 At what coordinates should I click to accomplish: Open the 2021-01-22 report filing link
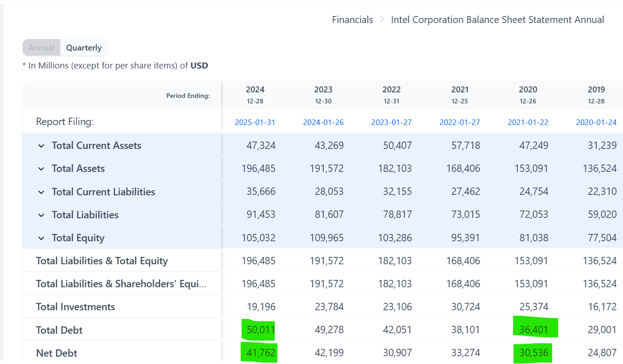[528, 122]
